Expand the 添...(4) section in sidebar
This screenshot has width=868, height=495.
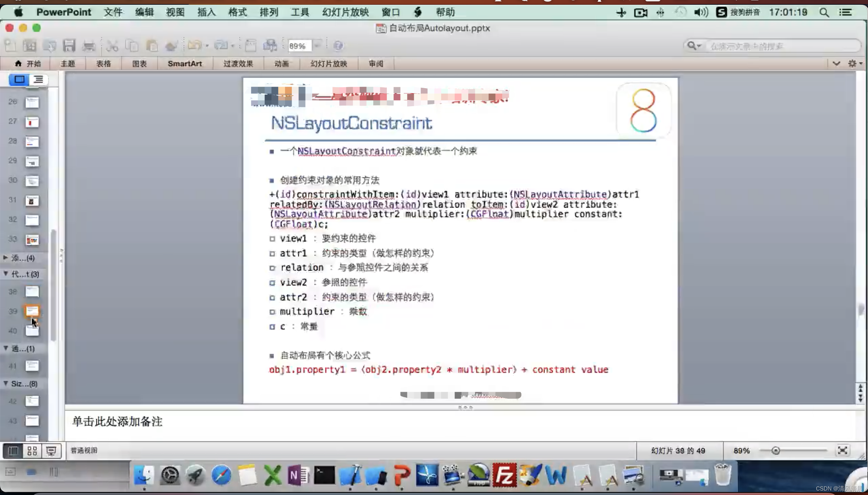coord(5,258)
